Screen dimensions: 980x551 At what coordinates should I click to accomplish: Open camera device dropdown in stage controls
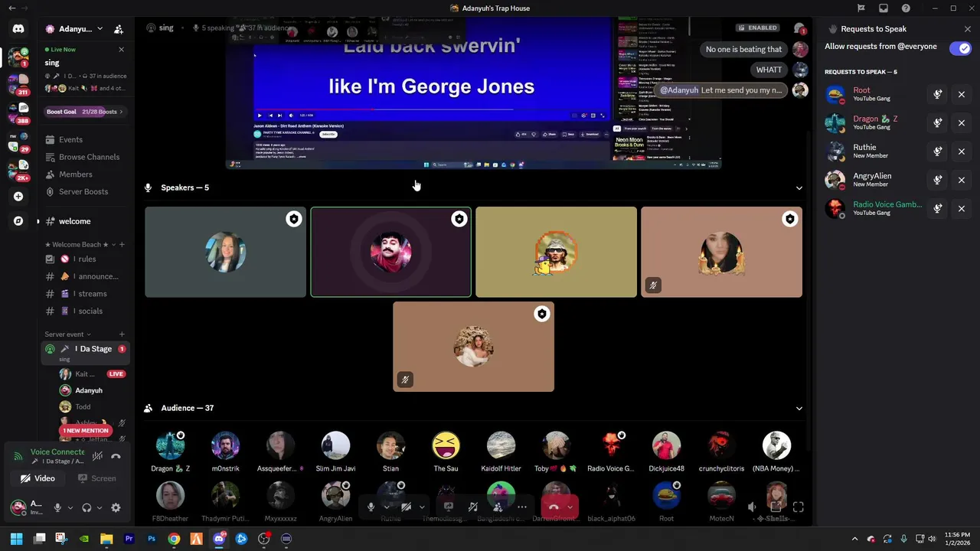coord(422,507)
